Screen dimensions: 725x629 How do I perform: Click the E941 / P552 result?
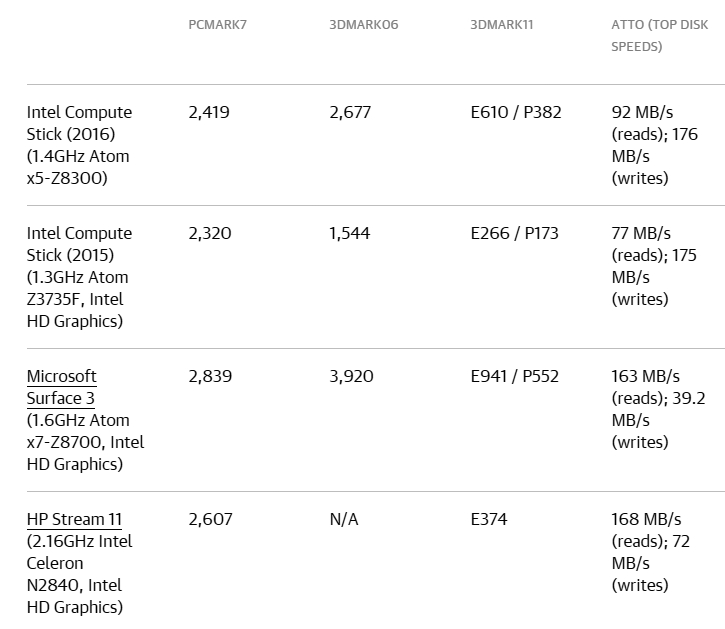(x=515, y=376)
